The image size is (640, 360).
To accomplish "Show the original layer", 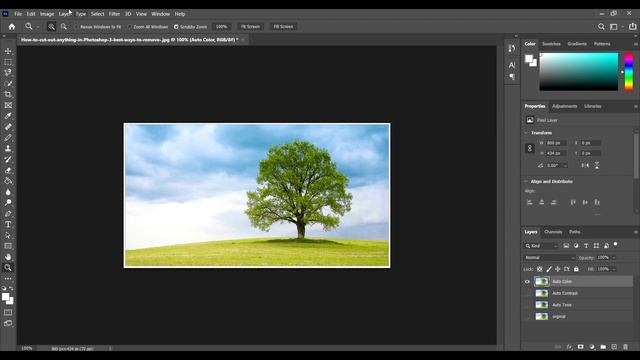I will click(x=527, y=316).
